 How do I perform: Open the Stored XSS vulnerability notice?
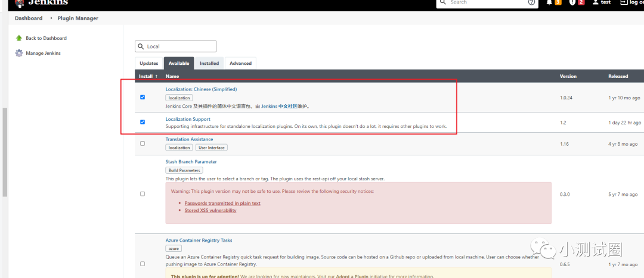pos(210,210)
